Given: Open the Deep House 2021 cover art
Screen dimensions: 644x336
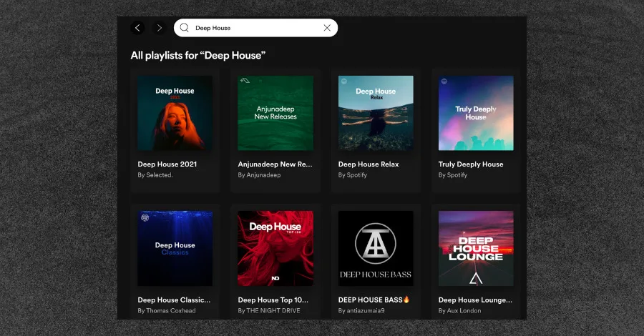Looking at the screenshot, I should pos(175,113).
